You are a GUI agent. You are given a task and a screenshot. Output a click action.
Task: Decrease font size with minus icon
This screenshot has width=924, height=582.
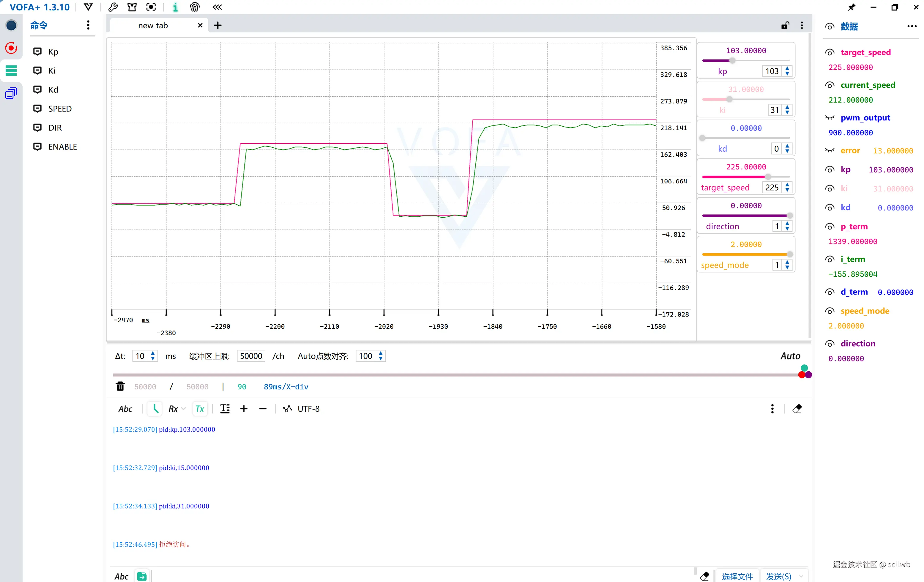(262, 408)
